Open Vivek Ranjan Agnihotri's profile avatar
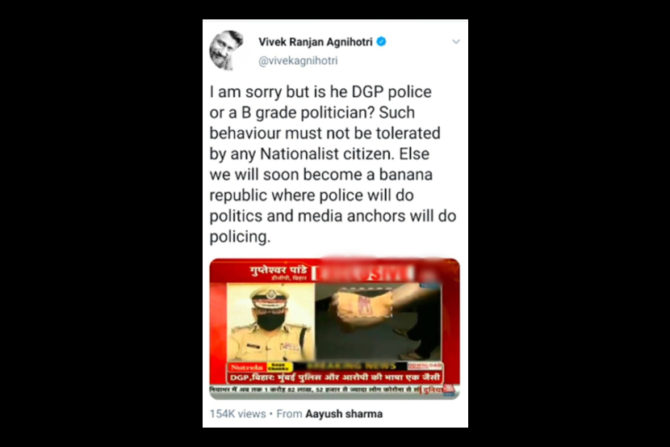Screen dimensions: 670x447 point(226,50)
